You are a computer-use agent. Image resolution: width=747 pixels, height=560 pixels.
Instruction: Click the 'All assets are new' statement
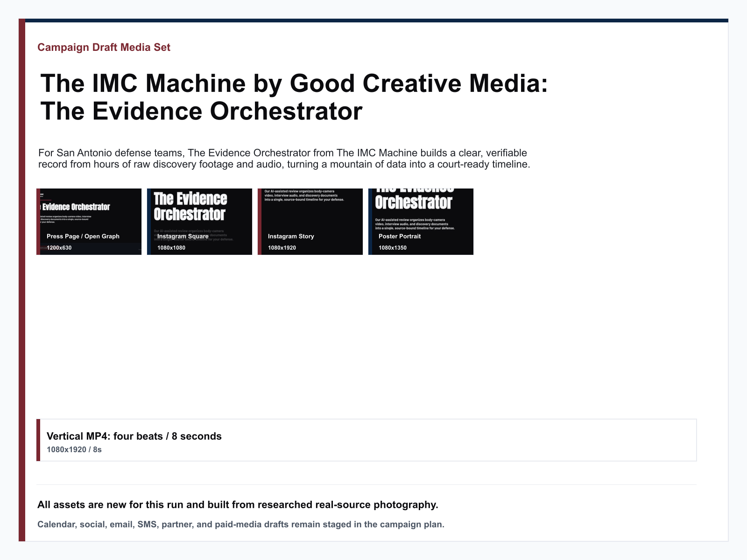[x=238, y=505]
